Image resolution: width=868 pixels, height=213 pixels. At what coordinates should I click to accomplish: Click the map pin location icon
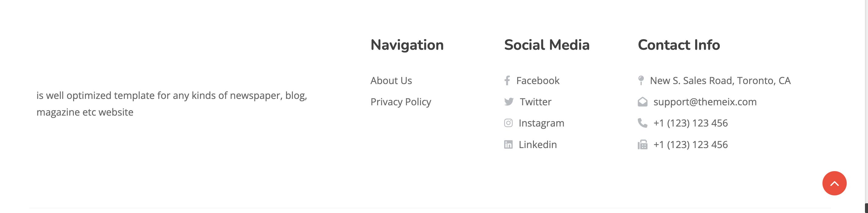click(641, 80)
